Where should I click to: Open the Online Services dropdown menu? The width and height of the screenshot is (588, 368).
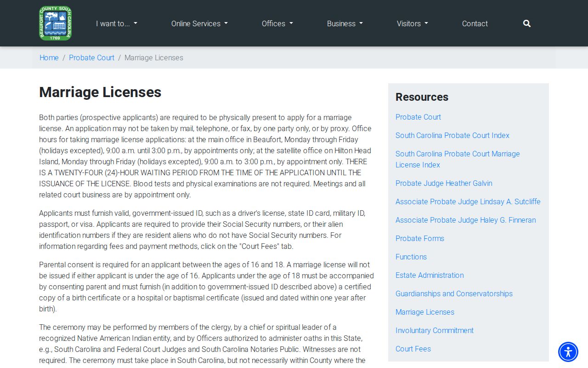(x=199, y=23)
